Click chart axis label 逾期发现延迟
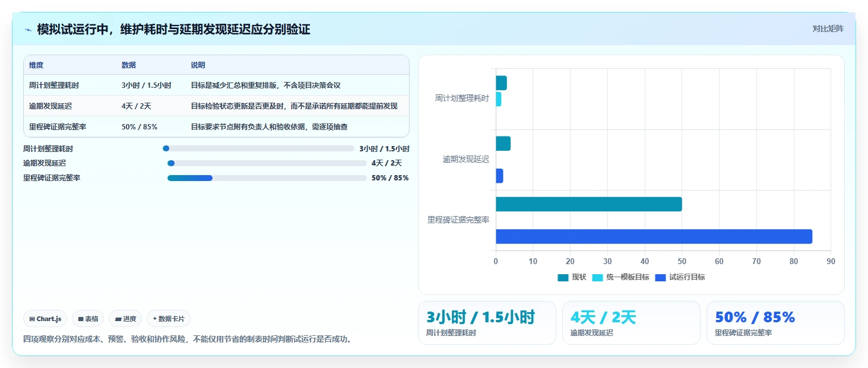 pos(466,159)
